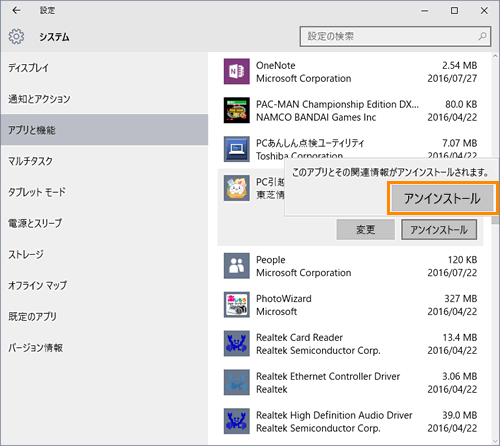
Task: Select PAC-MAN Championship Edition DX entry
Action: click(337, 104)
